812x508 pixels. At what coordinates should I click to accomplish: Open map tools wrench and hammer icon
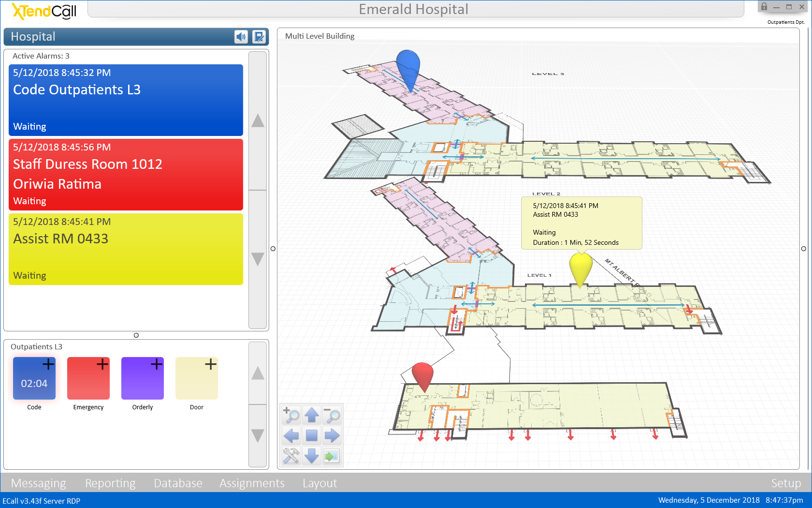pos(291,456)
